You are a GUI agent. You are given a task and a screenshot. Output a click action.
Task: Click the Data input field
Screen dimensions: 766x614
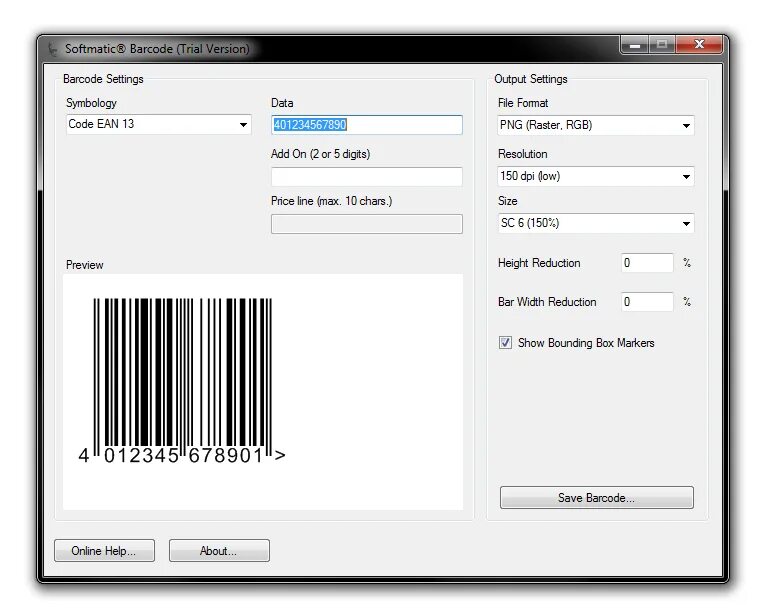(x=366, y=125)
